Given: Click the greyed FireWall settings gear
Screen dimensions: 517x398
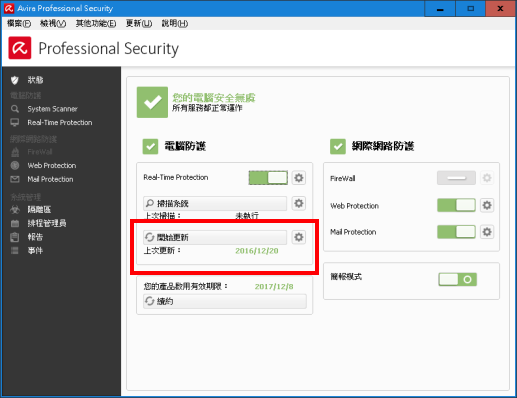Looking at the screenshot, I should point(487,178).
